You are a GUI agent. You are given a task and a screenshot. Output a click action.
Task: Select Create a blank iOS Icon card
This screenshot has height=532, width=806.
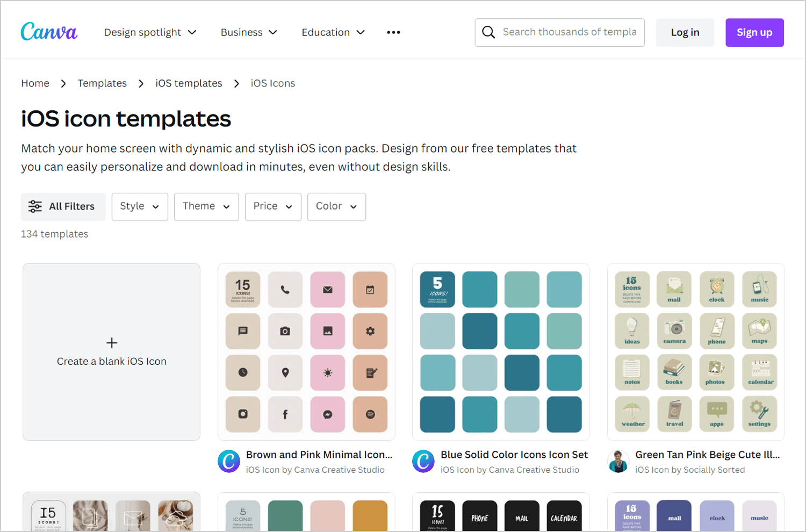coord(112,352)
